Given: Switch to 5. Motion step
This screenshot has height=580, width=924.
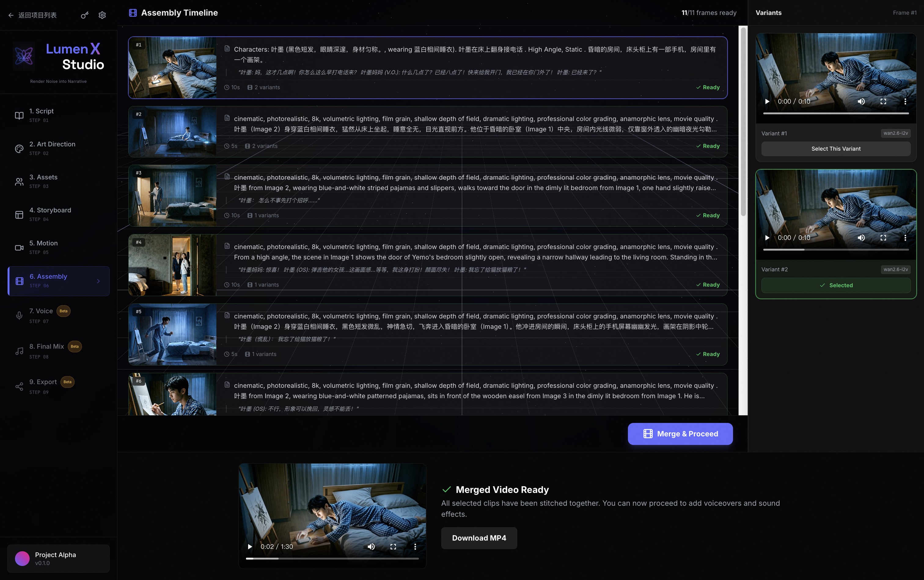Looking at the screenshot, I should (58, 247).
